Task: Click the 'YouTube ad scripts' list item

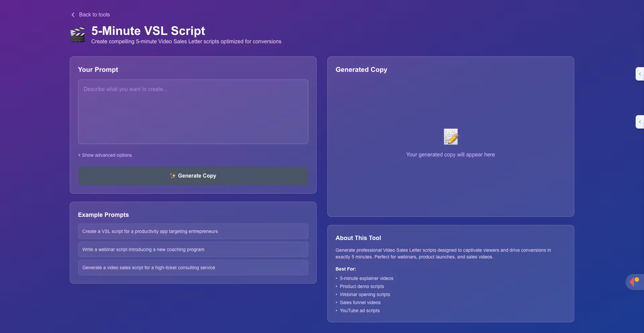Action: click(360, 311)
